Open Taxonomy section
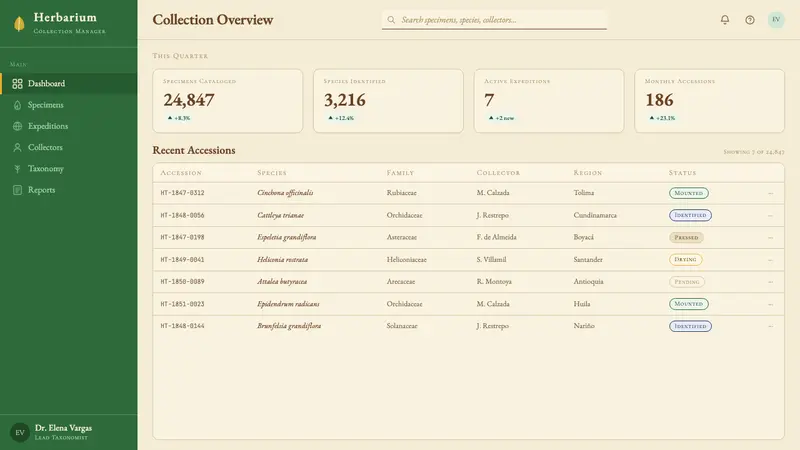Screen dimensions: 800x450 69,169
